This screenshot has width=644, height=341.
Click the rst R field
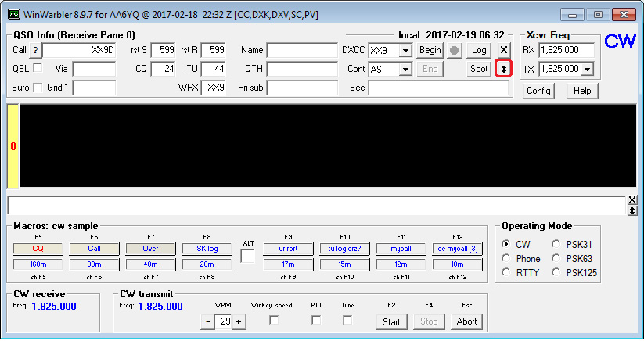click(x=213, y=51)
